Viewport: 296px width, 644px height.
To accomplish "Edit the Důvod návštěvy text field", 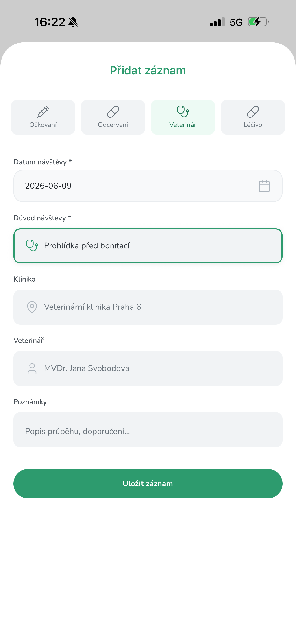I will coord(148,246).
